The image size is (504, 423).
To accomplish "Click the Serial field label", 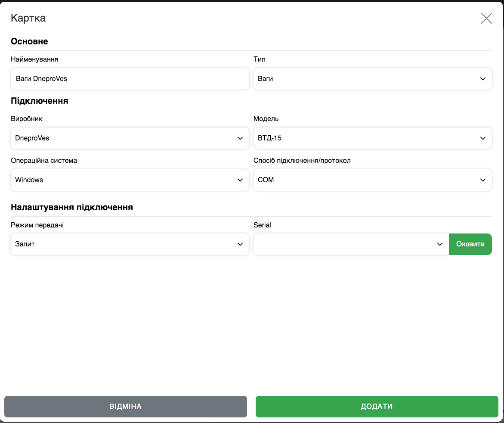I will tap(262, 225).
